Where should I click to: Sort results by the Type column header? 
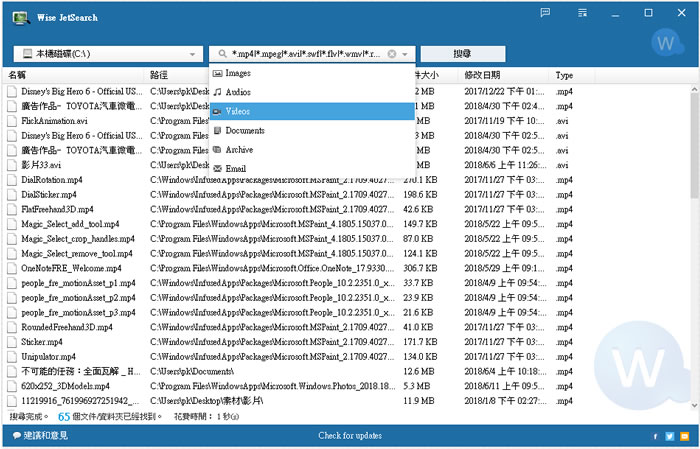pyautogui.click(x=565, y=76)
